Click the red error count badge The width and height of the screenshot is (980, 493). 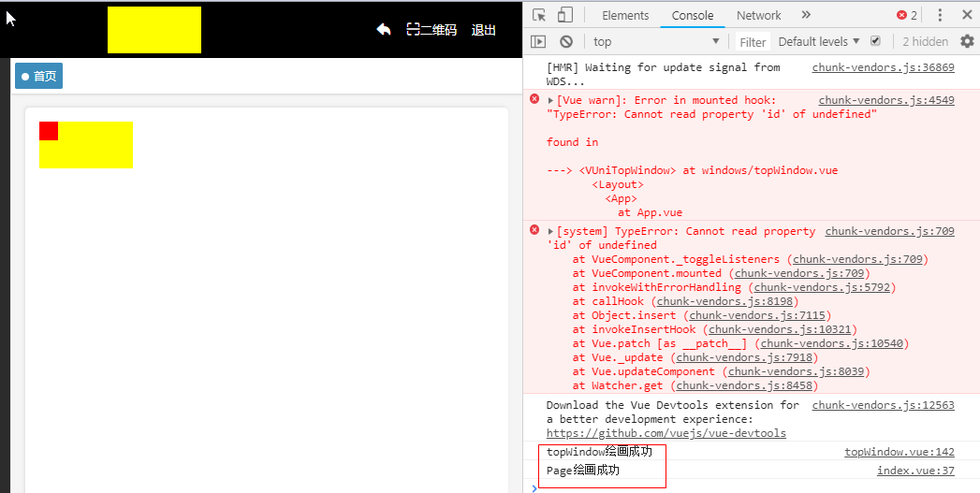[907, 15]
